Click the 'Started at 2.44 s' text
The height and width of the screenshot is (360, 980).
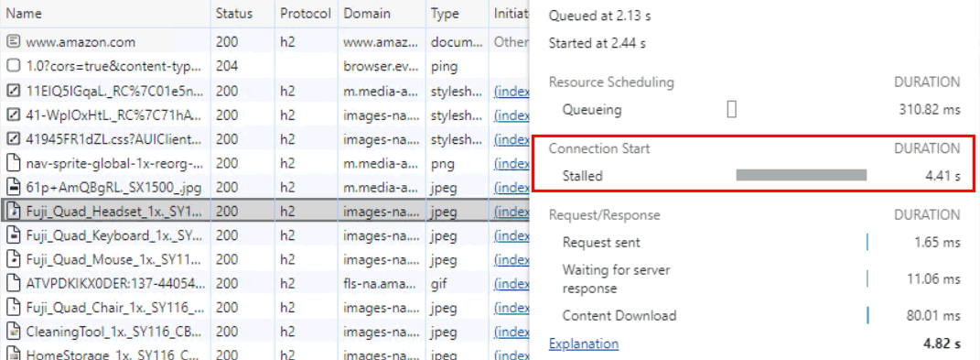pyautogui.click(x=597, y=43)
